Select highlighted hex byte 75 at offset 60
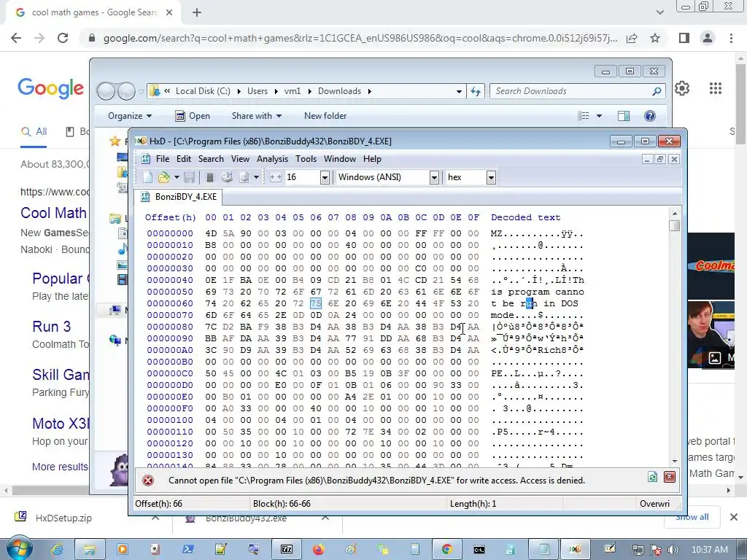The width and height of the screenshot is (747, 560). (315, 303)
